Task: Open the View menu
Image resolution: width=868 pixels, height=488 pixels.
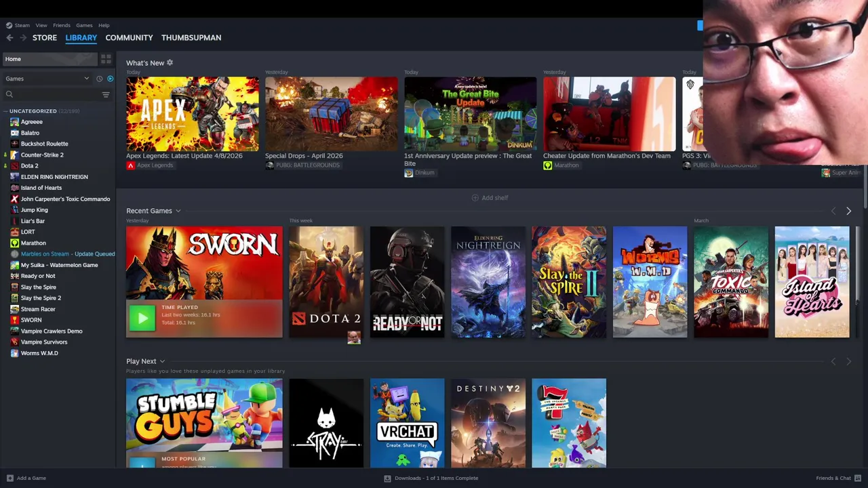Action: point(41,25)
